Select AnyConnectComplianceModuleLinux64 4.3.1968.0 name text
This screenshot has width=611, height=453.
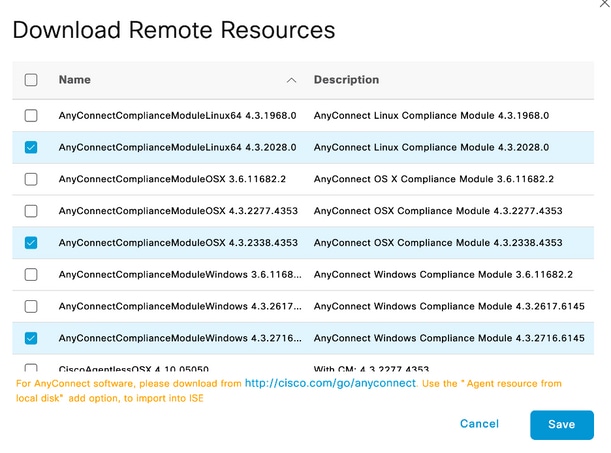178,116
